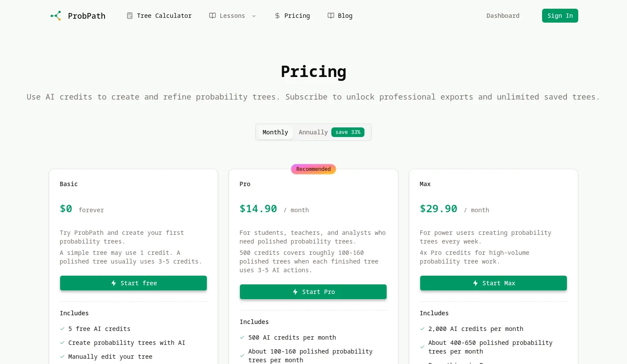Click the Basic plan title
627x364 pixels.
point(69,184)
